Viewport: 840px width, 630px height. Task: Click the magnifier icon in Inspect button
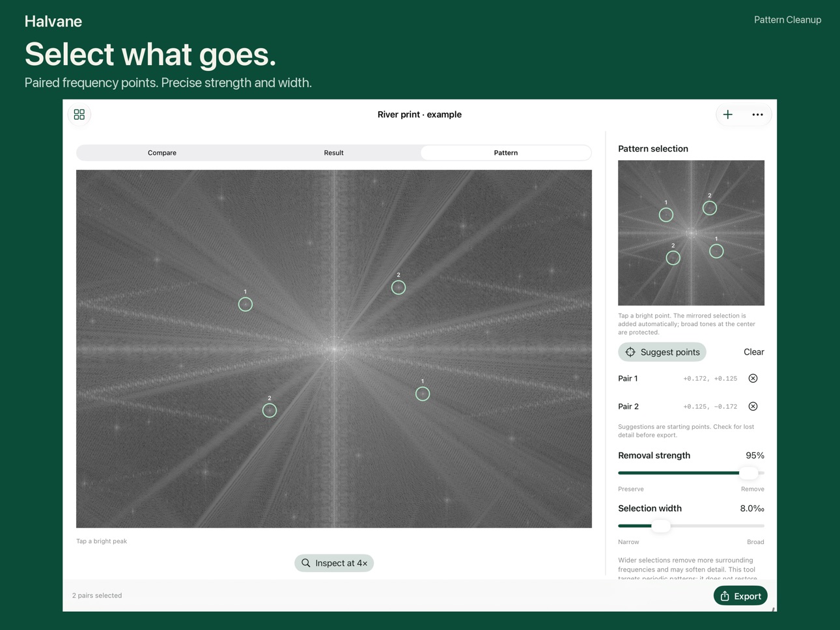(306, 563)
